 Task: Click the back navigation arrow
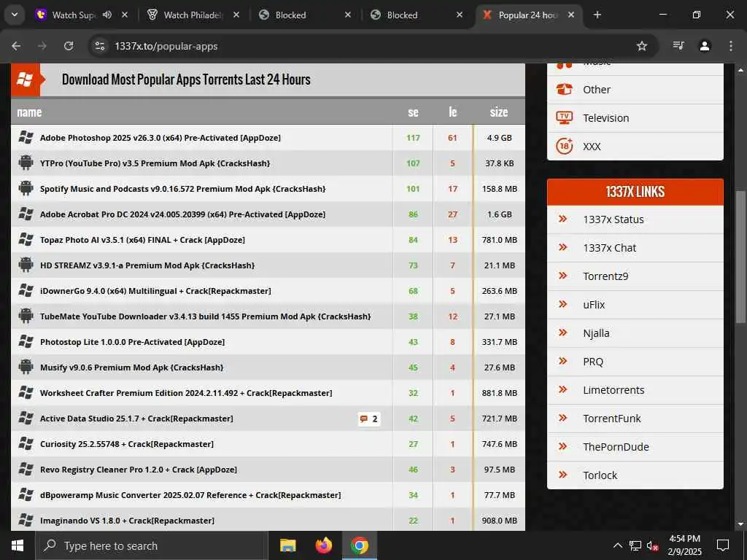(16, 46)
